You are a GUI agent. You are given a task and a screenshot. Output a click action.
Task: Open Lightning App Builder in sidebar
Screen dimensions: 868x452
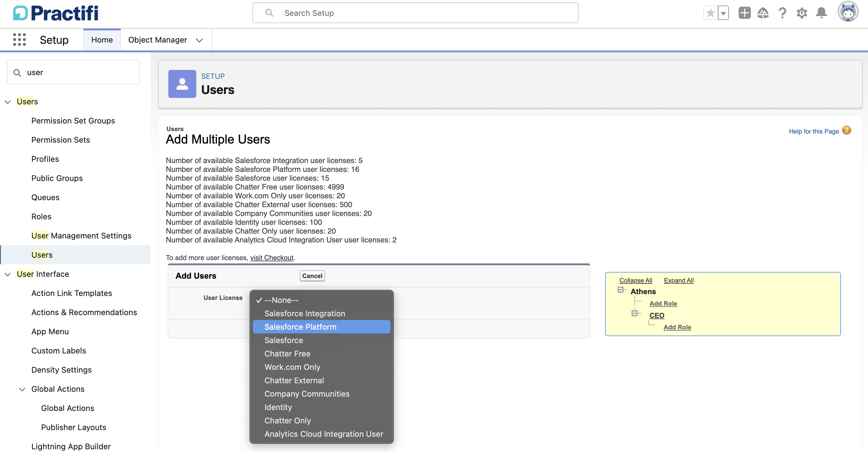point(71,446)
